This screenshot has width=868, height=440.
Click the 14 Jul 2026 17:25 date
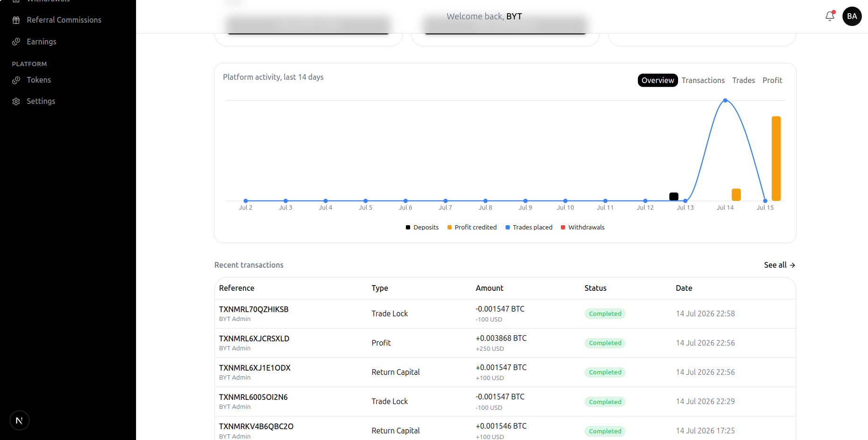pyautogui.click(x=705, y=431)
